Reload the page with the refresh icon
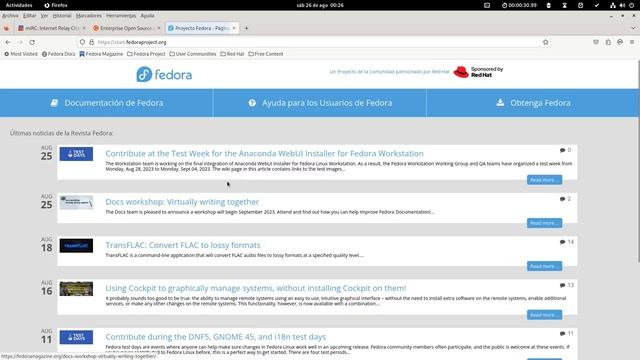The height and width of the screenshot is (360, 640). [32, 42]
